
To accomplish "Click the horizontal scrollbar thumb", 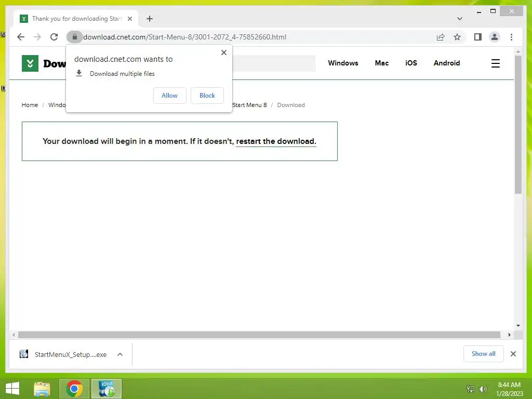I will point(259,335).
